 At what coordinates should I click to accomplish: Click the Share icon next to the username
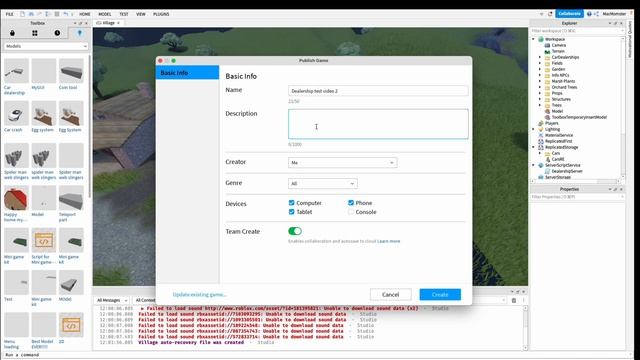pos(596,14)
